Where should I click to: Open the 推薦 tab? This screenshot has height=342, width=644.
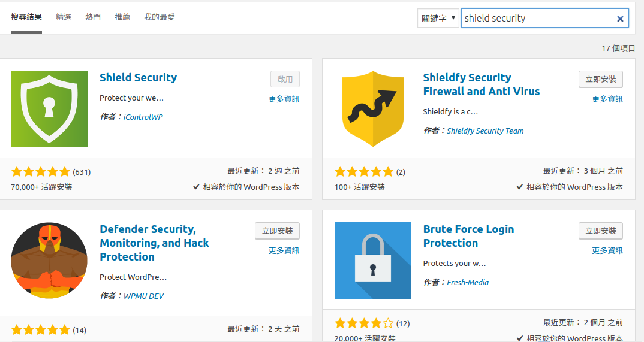(122, 17)
